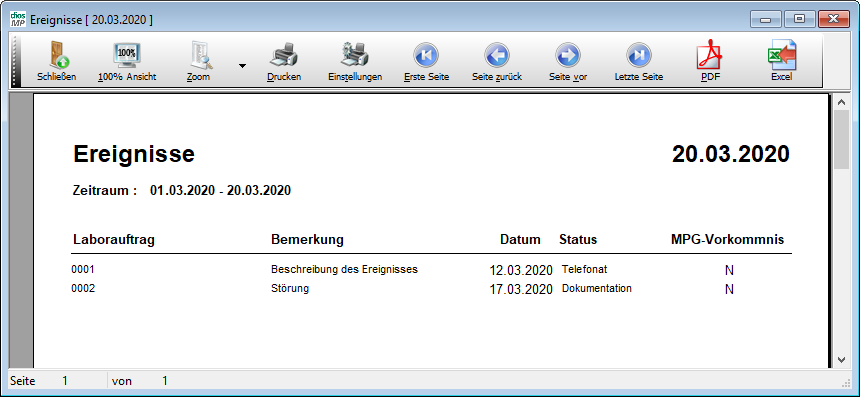Click the Ereignisse report heading
Screen dimensions: 860x397
click(134, 155)
